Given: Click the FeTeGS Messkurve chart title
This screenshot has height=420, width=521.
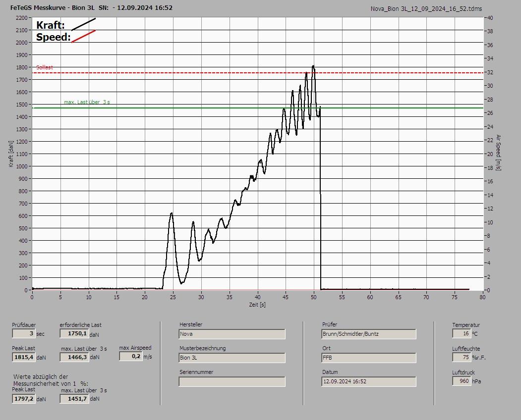Looking at the screenshot, I should (x=91, y=7).
